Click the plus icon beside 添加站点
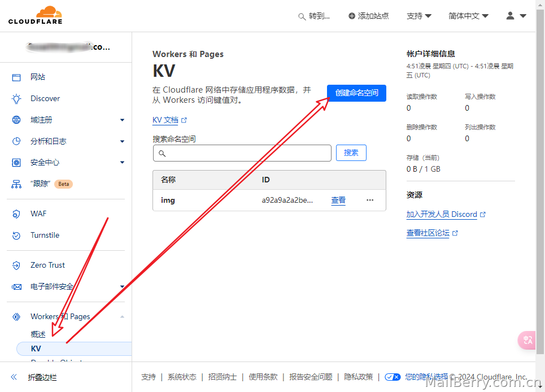Viewport: 545px width, 392px height. click(352, 16)
